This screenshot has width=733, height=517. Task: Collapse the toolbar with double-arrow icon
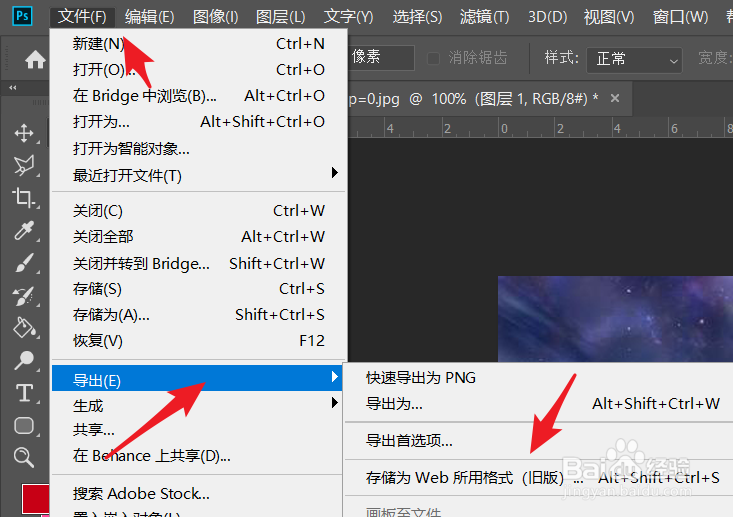coord(13,87)
